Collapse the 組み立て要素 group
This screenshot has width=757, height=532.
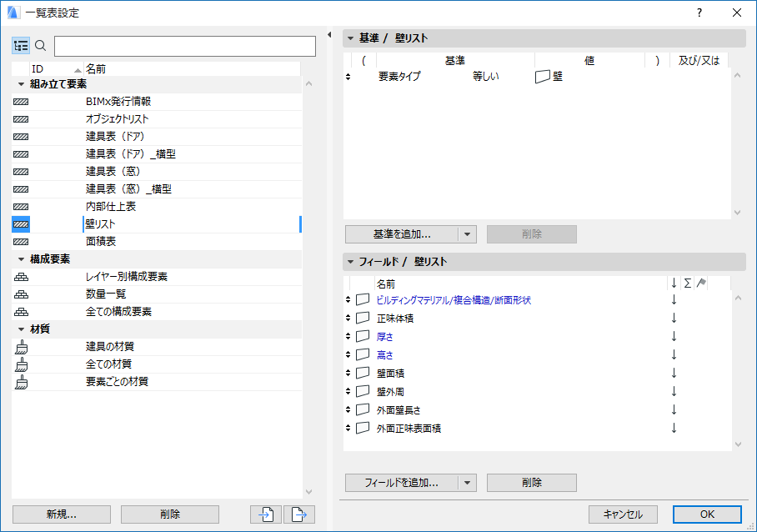point(21,84)
